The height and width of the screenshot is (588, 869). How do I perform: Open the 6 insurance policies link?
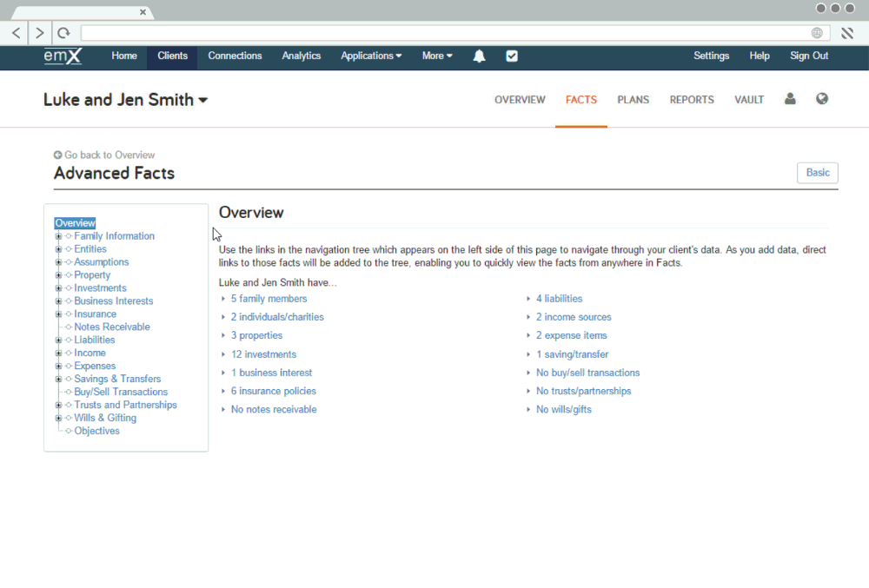point(273,391)
